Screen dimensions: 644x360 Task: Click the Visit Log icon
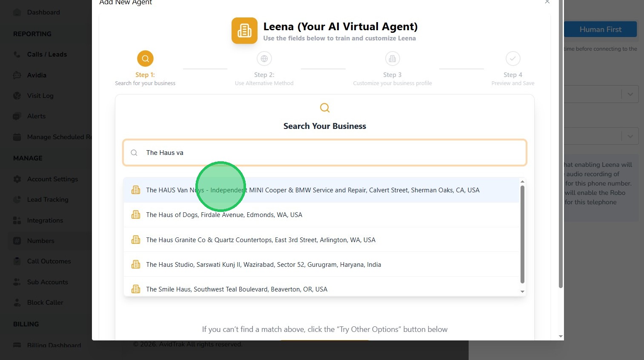point(17,96)
